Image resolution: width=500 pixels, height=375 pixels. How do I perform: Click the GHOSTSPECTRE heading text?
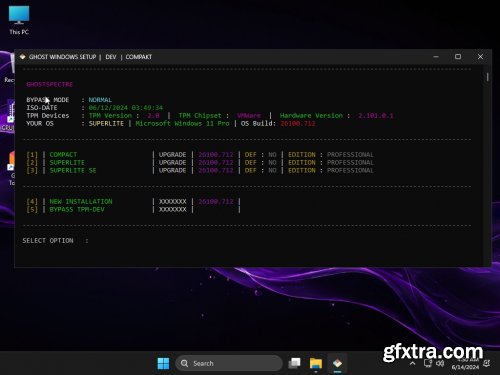[x=50, y=84]
